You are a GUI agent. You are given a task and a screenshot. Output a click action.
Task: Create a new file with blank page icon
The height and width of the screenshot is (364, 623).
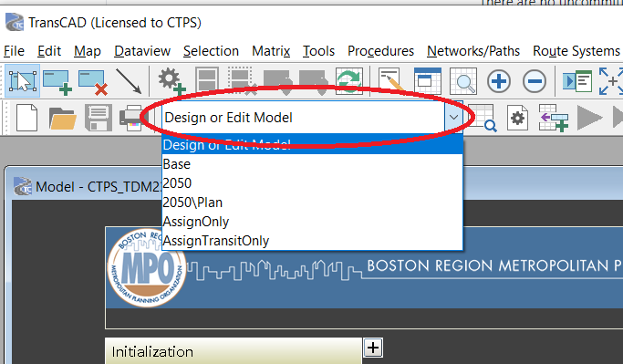tap(26, 118)
